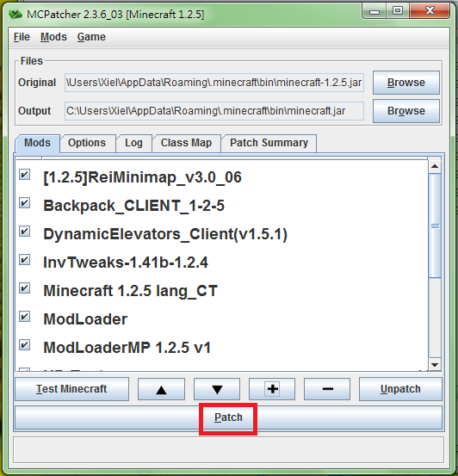Disable the DynamicElevators_Client(v1.5.1) mod
This screenshot has height=476, width=458.
(x=25, y=232)
